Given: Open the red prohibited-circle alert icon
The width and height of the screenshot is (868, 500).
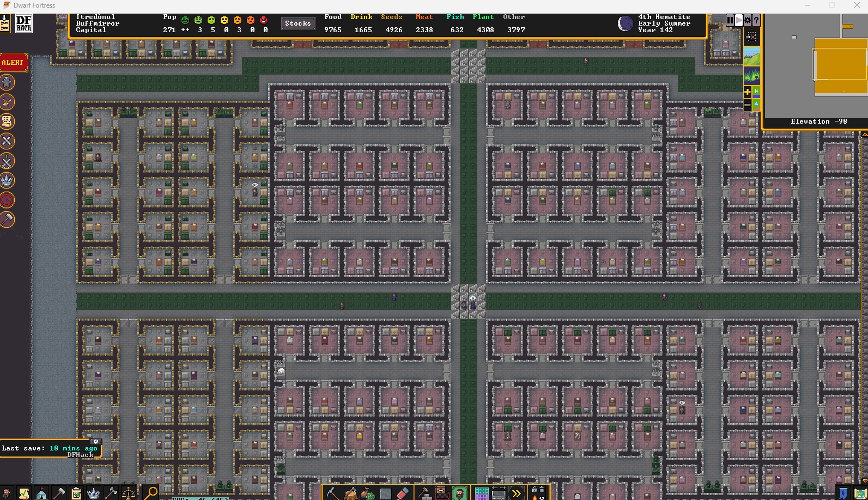Looking at the screenshot, I should (7, 200).
